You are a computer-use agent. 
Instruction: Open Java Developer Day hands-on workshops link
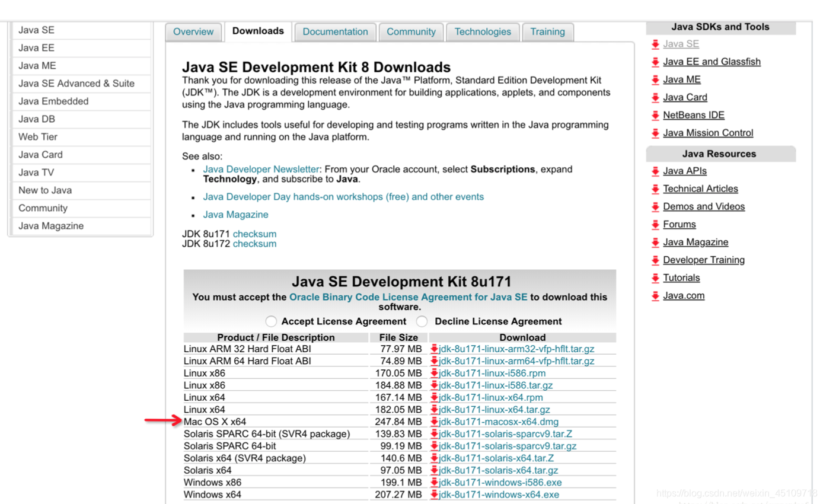[343, 197]
